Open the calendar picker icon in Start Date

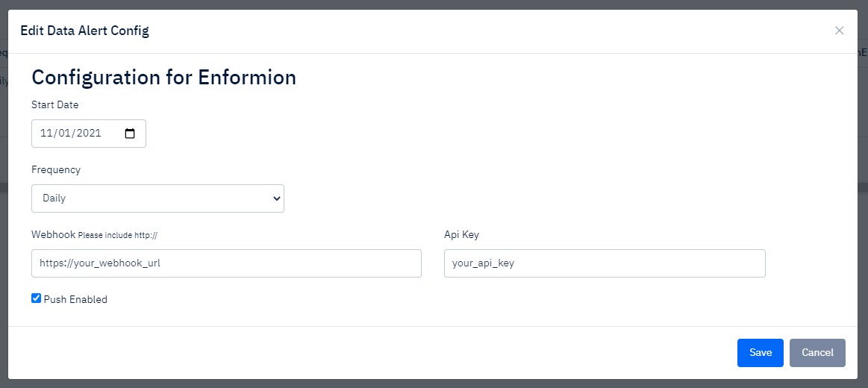pos(130,134)
